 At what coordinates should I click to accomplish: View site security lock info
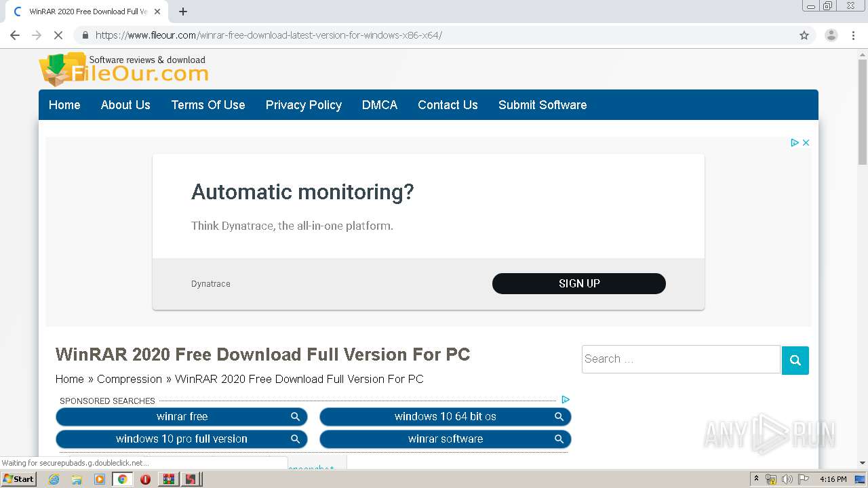pyautogui.click(x=85, y=35)
